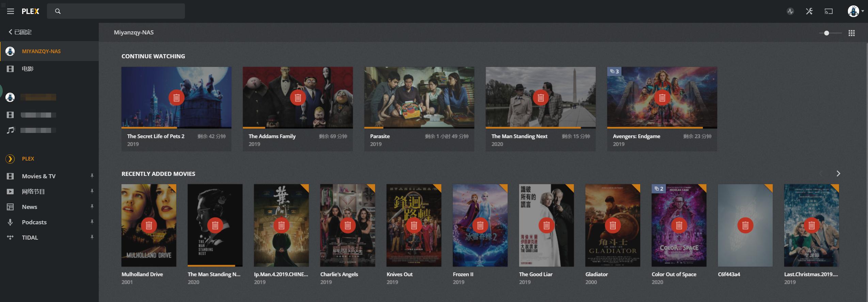
Task: Delete Gladiator via trash icon
Action: (613, 225)
